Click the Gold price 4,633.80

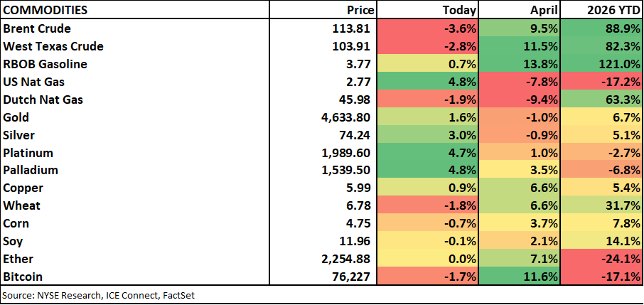346,117
